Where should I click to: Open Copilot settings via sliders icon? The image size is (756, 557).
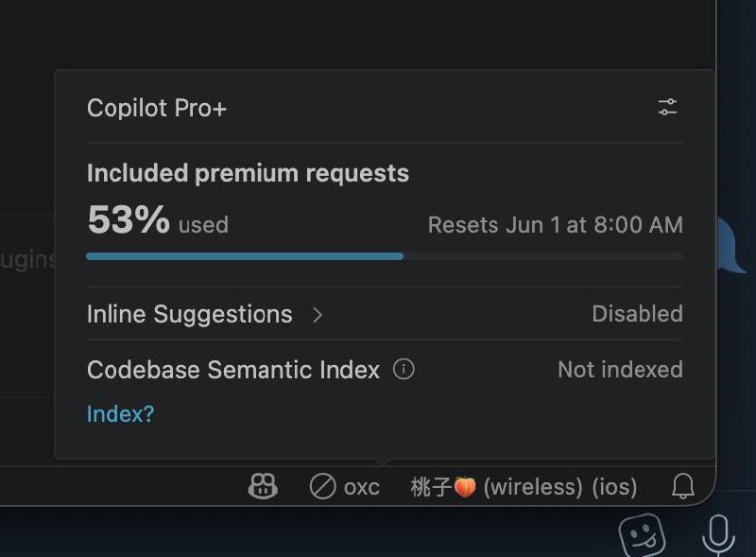(x=668, y=107)
